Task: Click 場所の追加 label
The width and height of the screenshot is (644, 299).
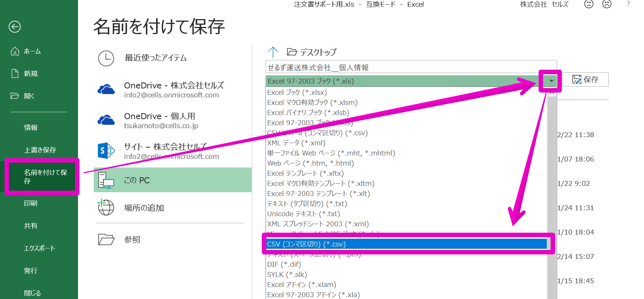Action: pyautogui.click(x=144, y=208)
